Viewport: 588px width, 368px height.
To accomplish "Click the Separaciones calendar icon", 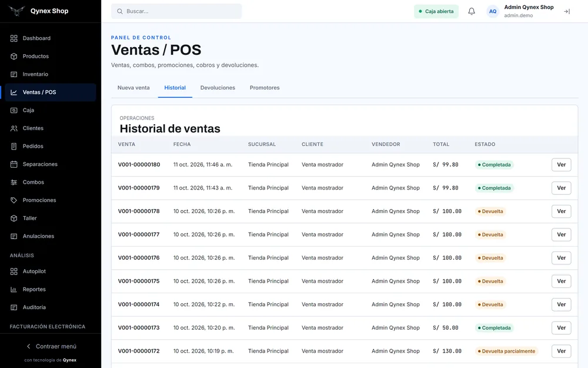I will [14, 164].
